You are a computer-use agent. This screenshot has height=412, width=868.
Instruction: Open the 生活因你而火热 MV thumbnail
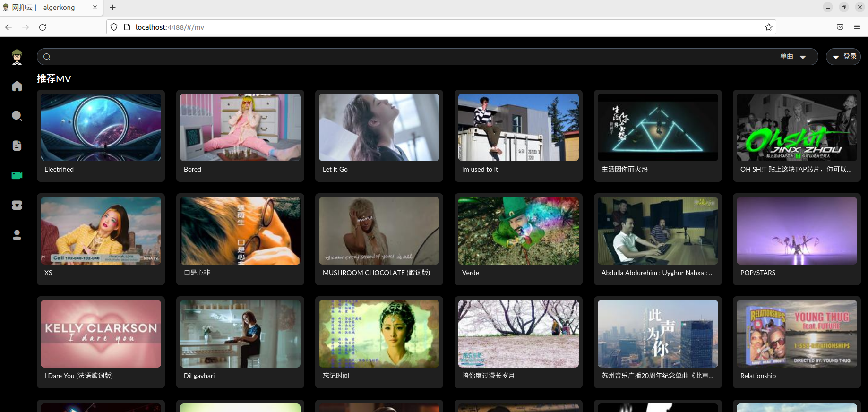[x=658, y=127]
